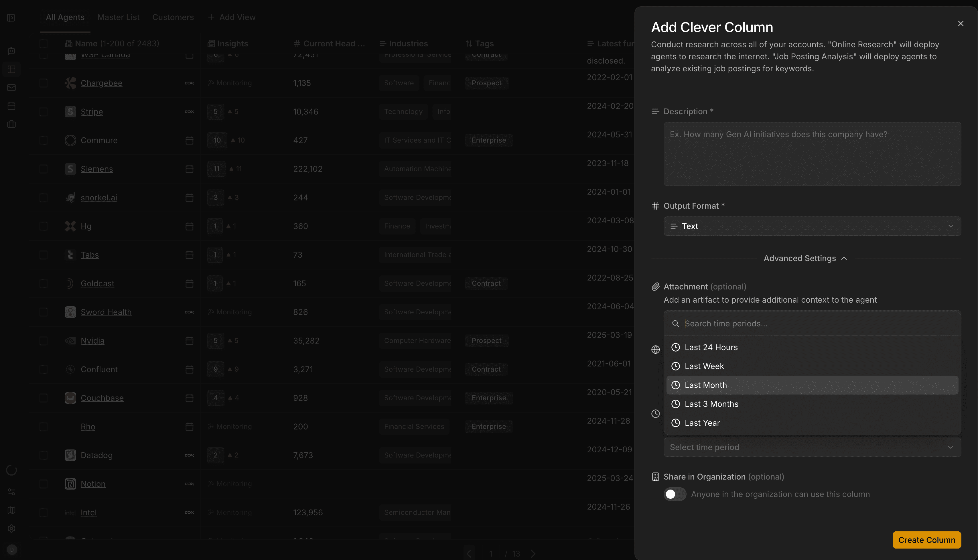Screen dimensions: 978x560
Task: Open the Output Format Text dropdown
Action: click(x=812, y=226)
